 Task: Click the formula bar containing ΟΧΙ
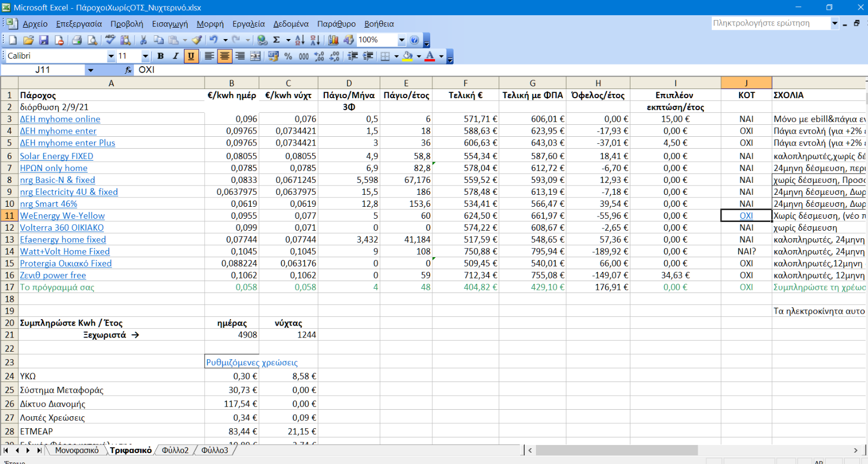pos(500,70)
